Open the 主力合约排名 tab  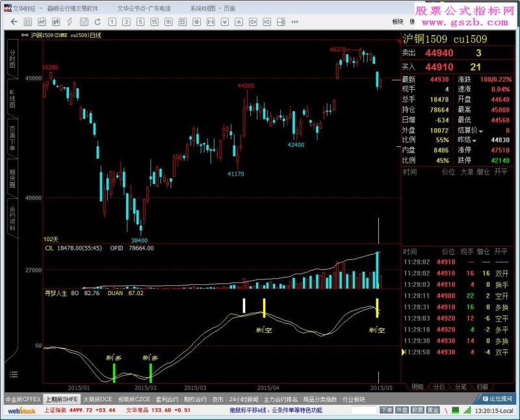coord(281,399)
